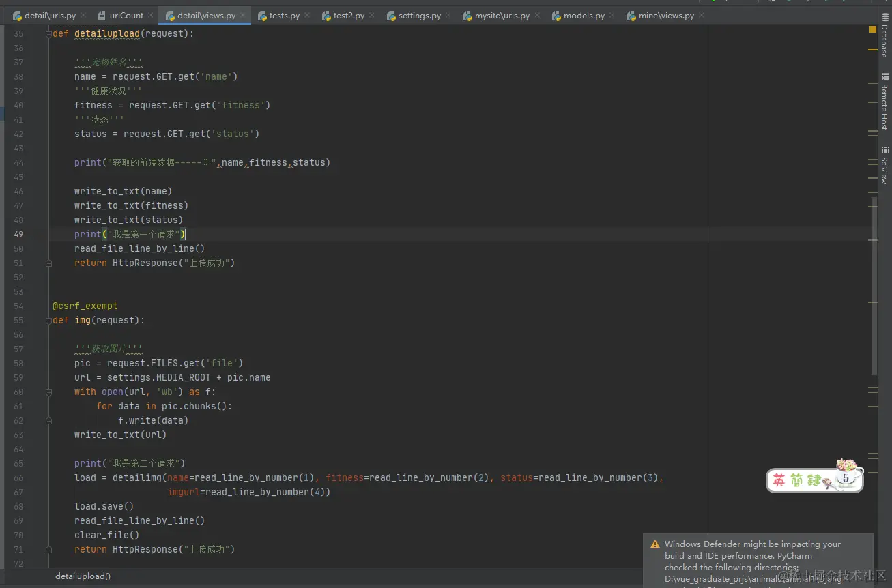Switch to the urlCount tab

[x=126, y=16]
